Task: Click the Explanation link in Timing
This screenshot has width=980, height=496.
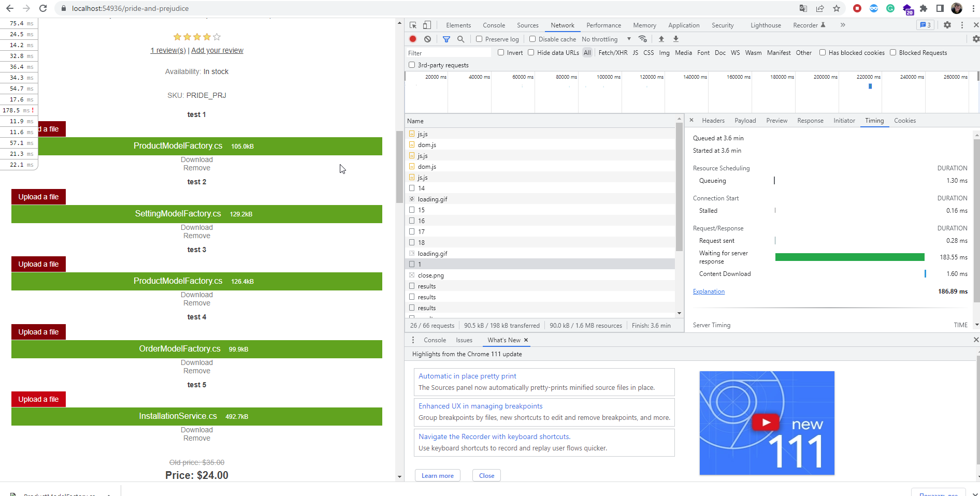Action: click(x=708, y=291)
